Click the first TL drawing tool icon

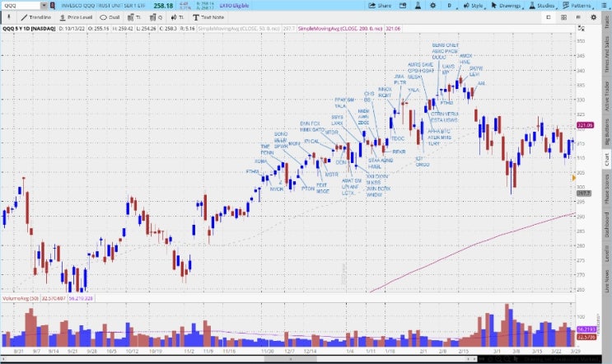point(134,17)
